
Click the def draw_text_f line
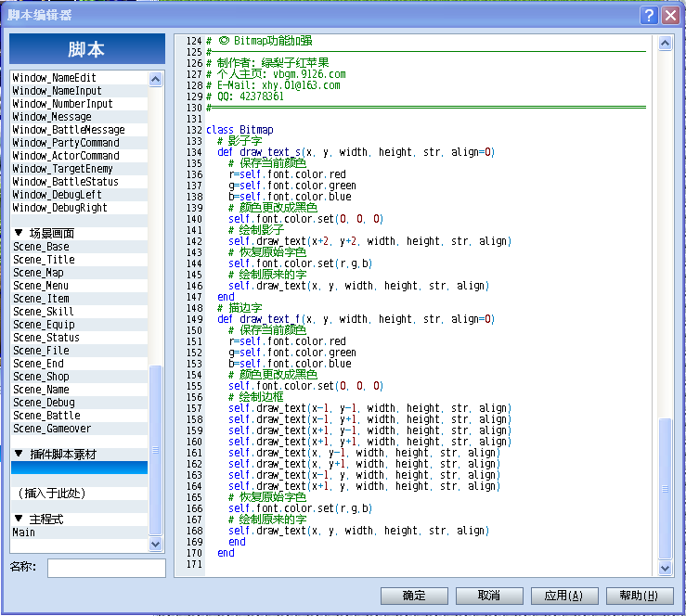356,319
